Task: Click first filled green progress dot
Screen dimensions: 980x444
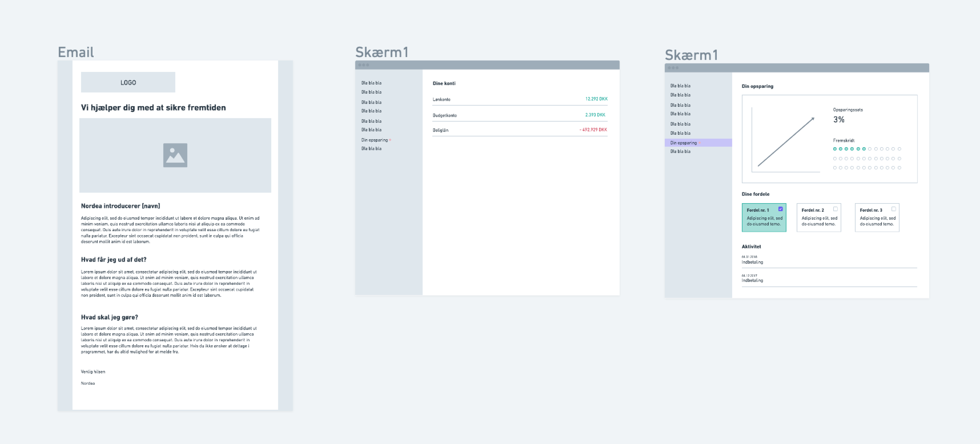Action: tap(835, 149)
